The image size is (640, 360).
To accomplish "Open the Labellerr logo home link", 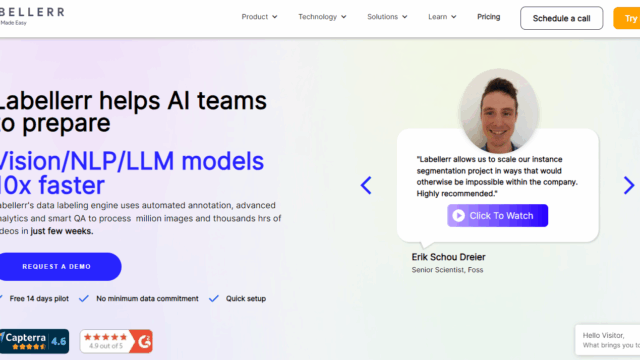I will [32, 16].
